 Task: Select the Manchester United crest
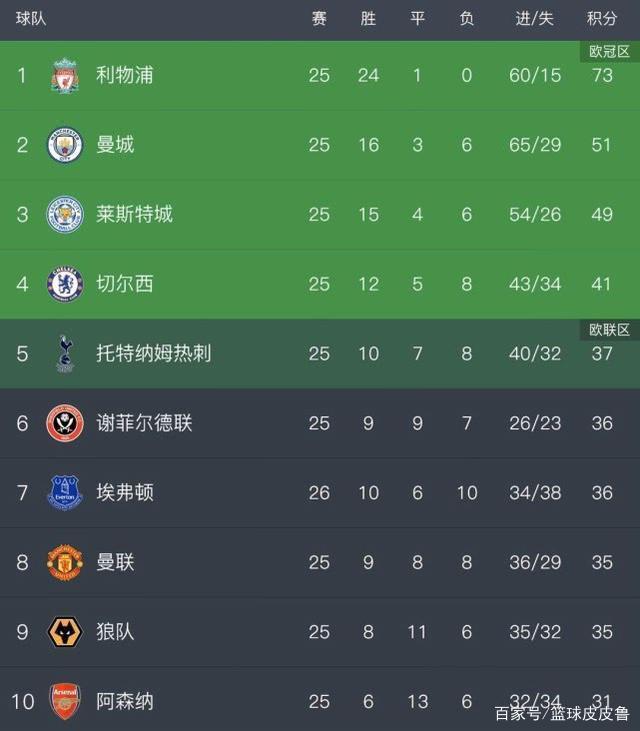pos(65,562)
